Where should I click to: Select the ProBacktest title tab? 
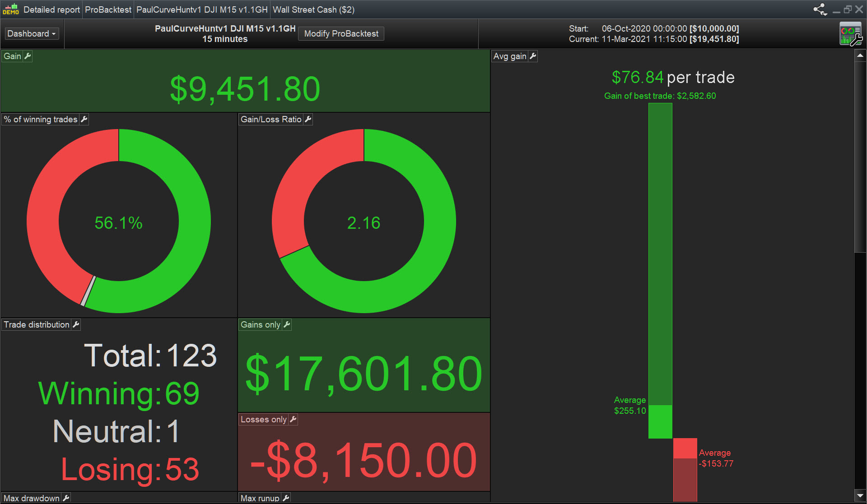point(108,9)
